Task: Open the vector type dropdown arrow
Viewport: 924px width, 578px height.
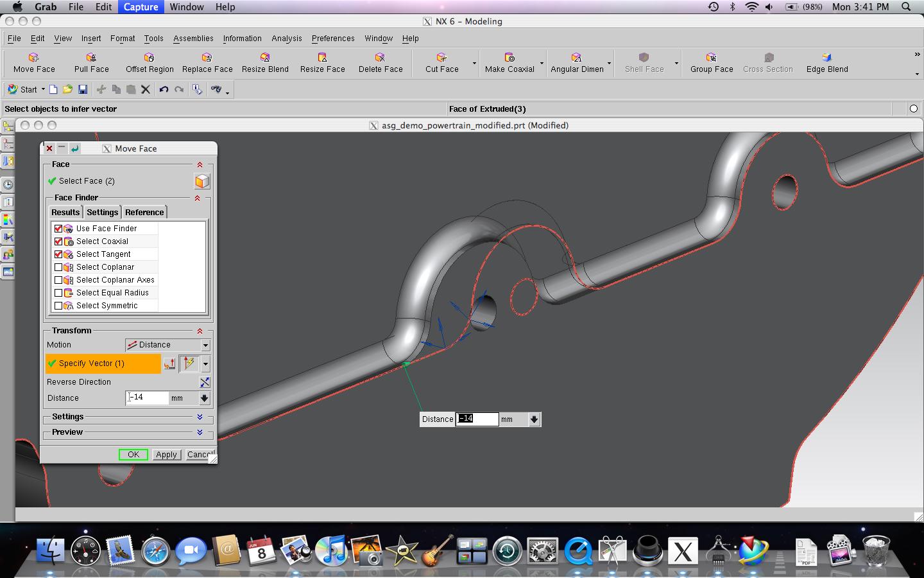Action: point(205,363)
